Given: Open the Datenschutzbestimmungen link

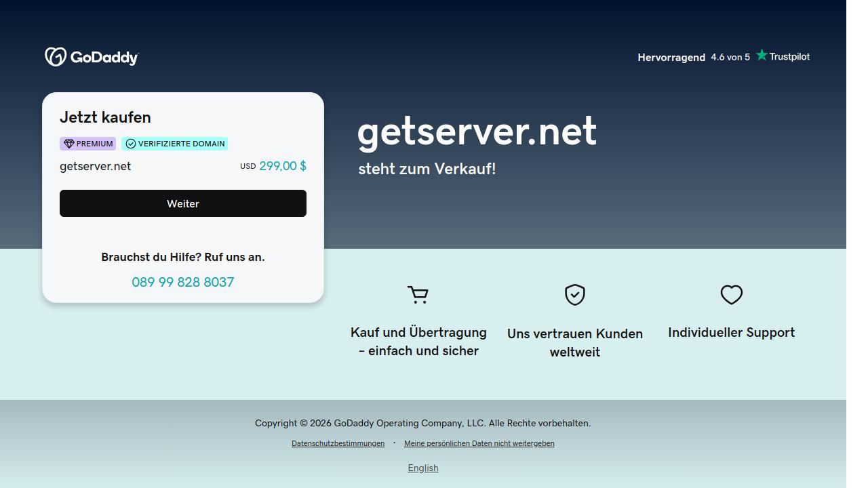Looking at the screenshot, I should 338,443.
